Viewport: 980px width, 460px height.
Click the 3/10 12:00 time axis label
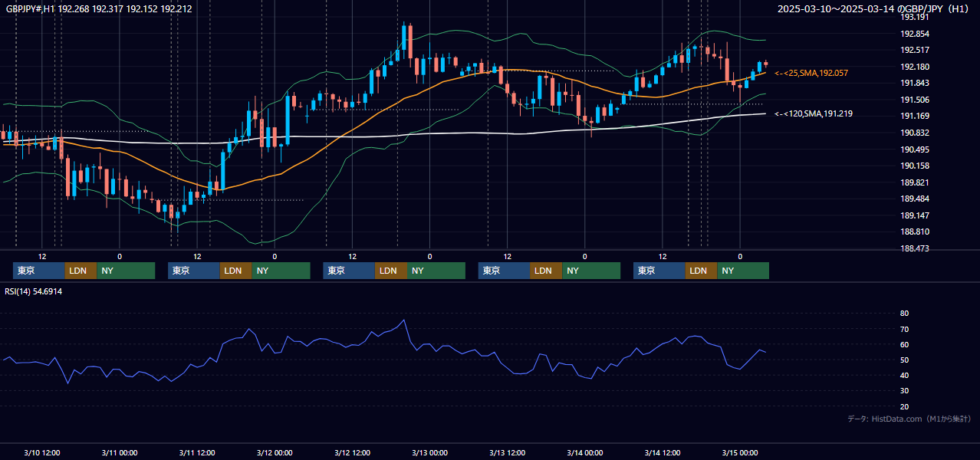point(42,452)
